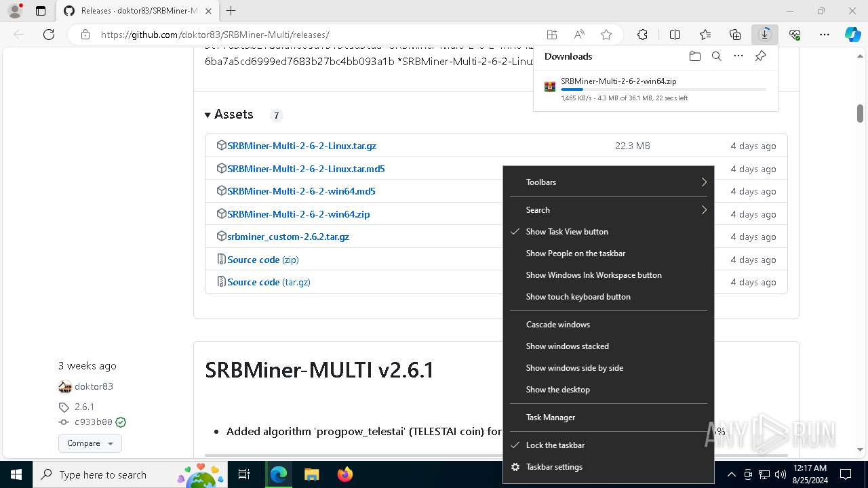This screenshot has width=868, height=488.
Task: Download srbminer_custom-2.6.2.tar.gz
Action: [x=288, y=237]
